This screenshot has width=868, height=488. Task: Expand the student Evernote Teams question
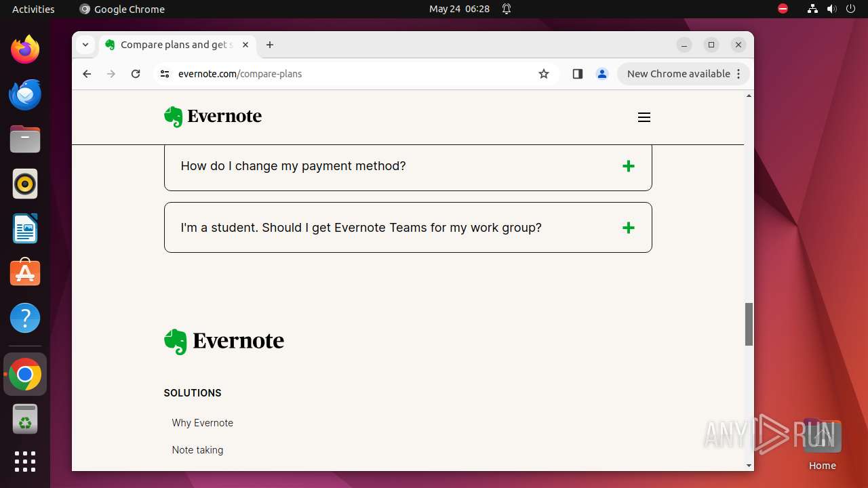408,228
